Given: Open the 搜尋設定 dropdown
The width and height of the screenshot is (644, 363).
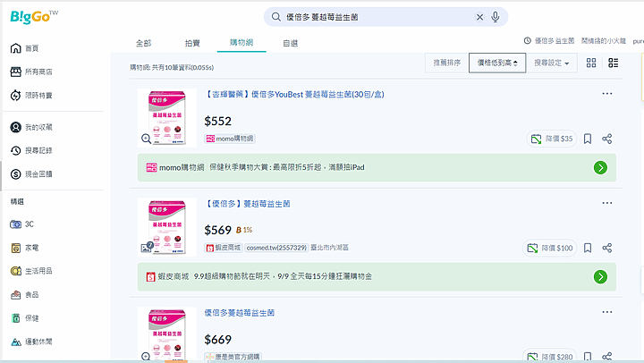Looking at the screenshot, I should [552, 63].
